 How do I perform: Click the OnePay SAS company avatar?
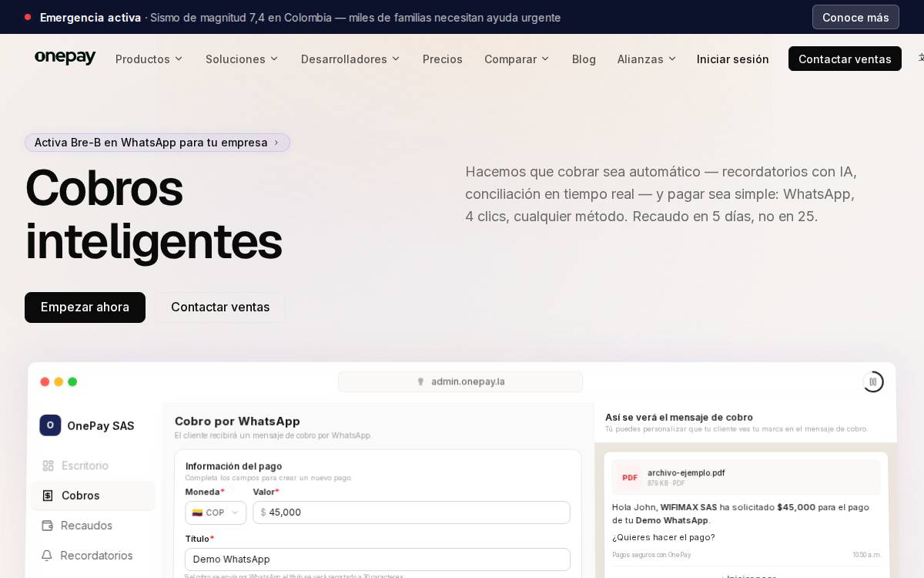(50, 425)
